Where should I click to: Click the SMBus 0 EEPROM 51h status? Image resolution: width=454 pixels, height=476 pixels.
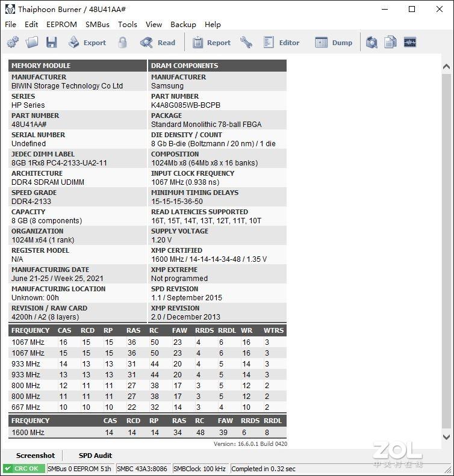point(79,469)
